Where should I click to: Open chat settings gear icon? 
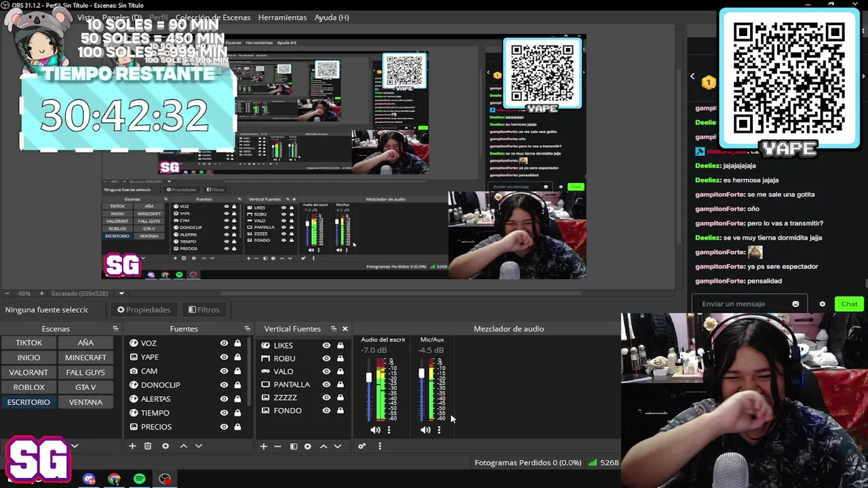(x=823, y=304)
